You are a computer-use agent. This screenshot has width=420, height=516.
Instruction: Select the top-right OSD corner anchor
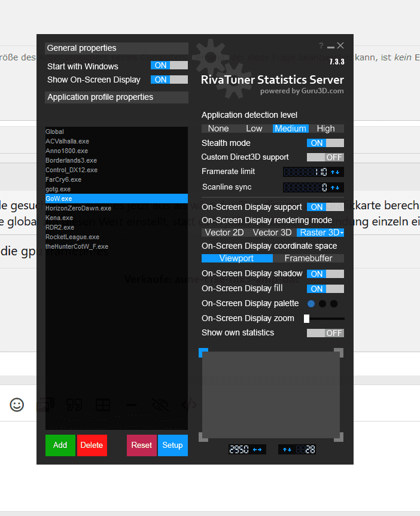[339, 353]
